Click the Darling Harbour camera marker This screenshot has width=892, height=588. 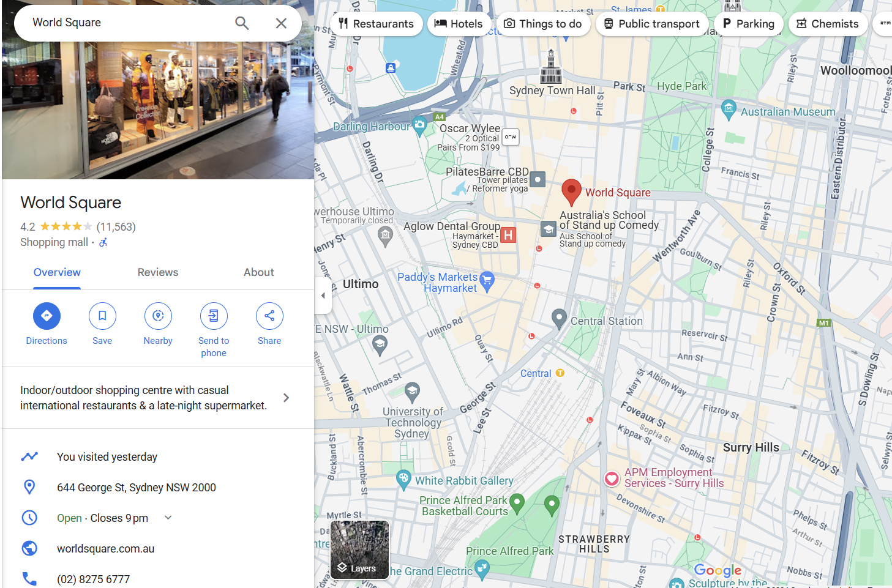[x=419, y=125]
